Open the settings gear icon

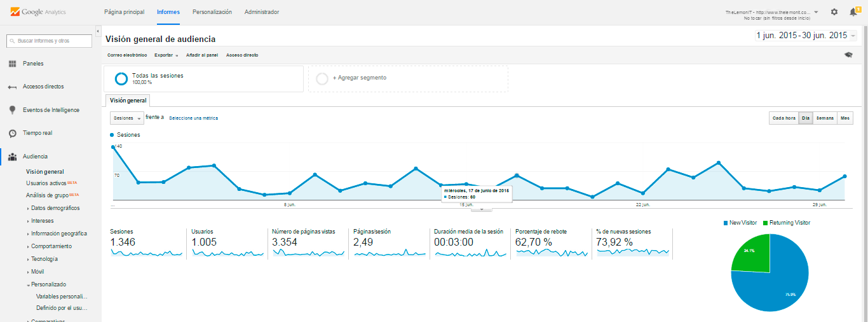coord(834,12)
